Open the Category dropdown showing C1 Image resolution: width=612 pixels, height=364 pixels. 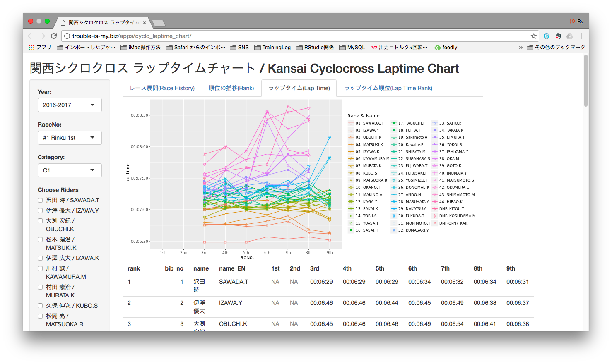click(70, 170)
